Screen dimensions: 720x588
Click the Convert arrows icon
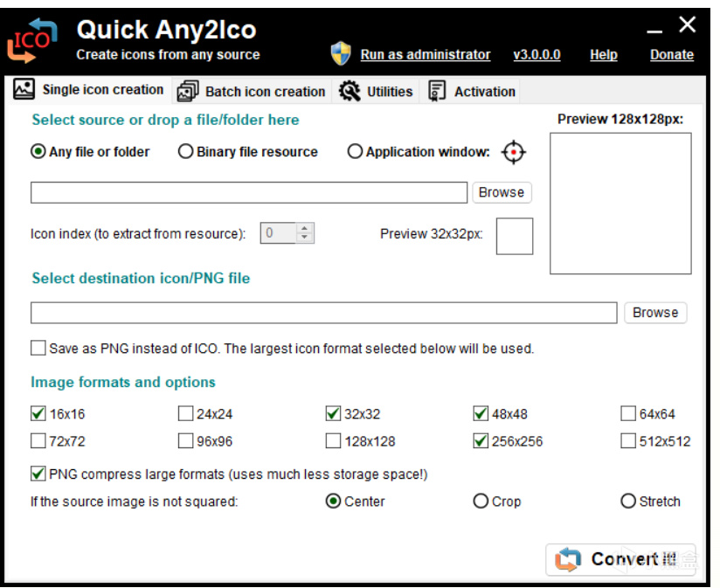(568, 559)
